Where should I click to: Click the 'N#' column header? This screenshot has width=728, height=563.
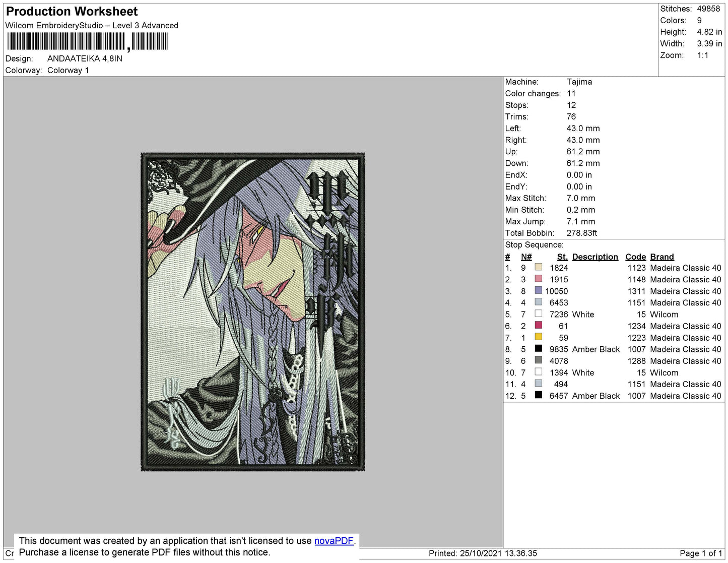[526, 257]
